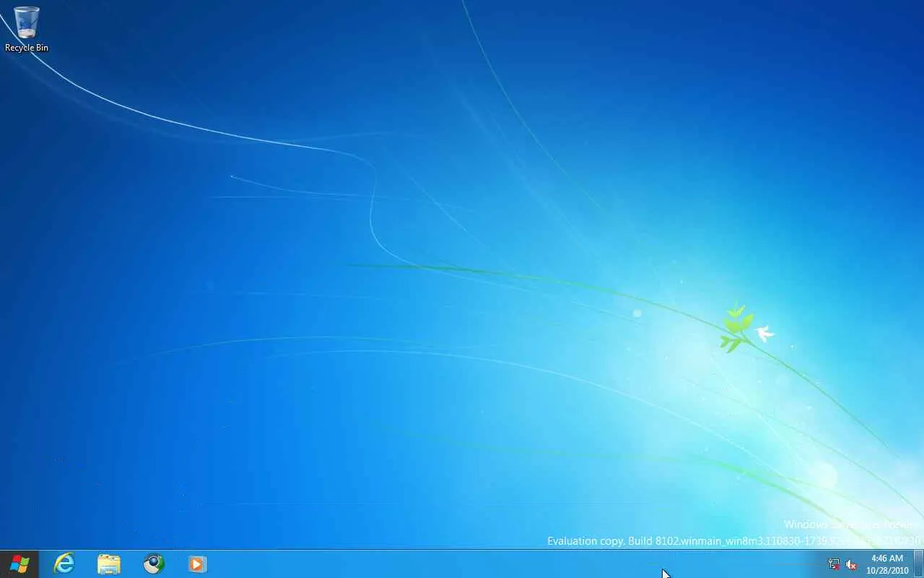Open the clock showing 4:46 AM
Screen dimensions: 924x578
pyautogui.click(x=887, y=564)
